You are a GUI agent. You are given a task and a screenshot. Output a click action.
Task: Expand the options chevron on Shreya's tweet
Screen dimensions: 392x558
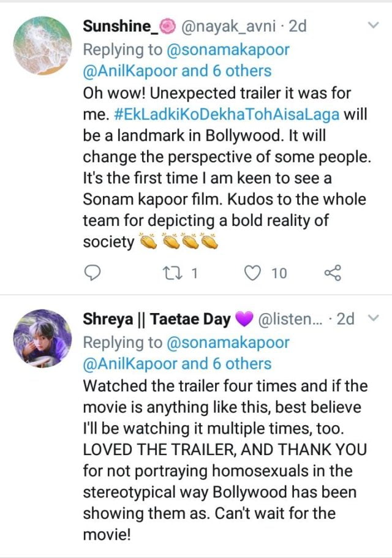pyautogui.click(x=372, y=319)
